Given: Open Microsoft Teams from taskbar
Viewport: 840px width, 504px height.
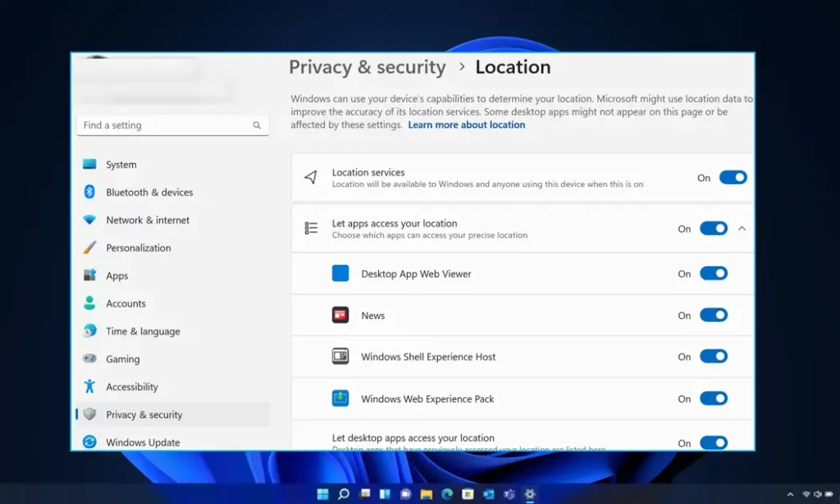Looking at the screenshot, I should click(509, 494).
